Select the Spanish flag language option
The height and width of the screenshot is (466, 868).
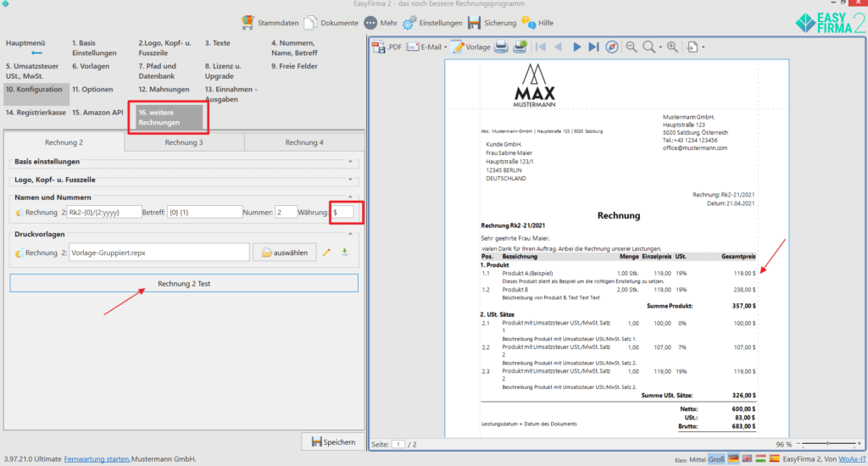[x=773, y=458]
